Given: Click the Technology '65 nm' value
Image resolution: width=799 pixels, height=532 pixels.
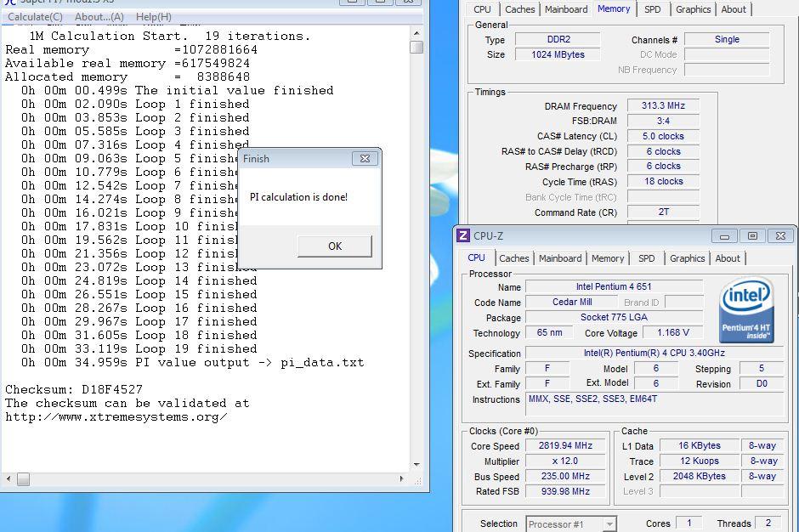Looking at the screenshot, I should point(549,333).
